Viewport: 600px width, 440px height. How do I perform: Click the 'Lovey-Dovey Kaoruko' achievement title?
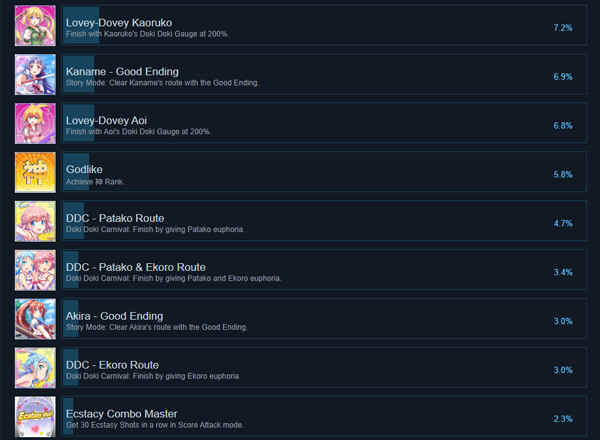(x=119, y=23)
